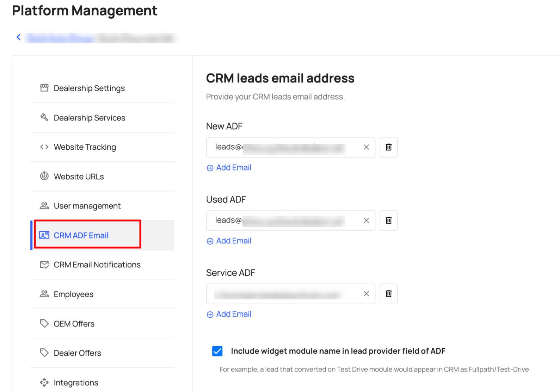Click the Dealership Settings storefront icon
This screenshot has height=392, width=559.
click(x=44, y=88)
